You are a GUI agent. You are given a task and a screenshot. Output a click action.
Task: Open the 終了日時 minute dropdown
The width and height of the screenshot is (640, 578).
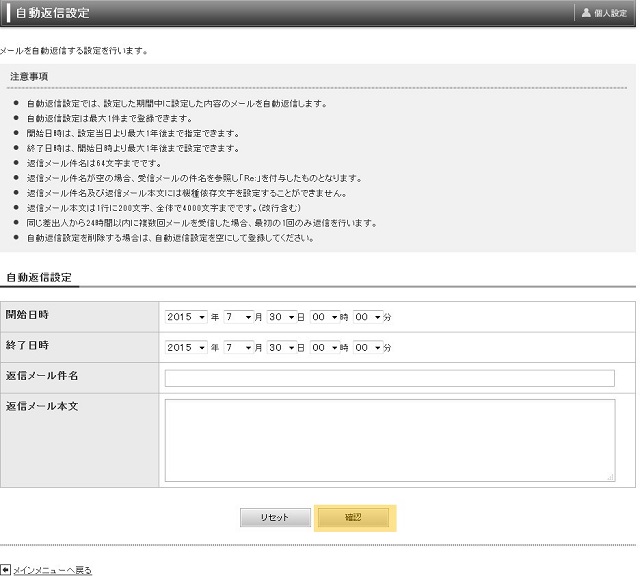(368, 347)
